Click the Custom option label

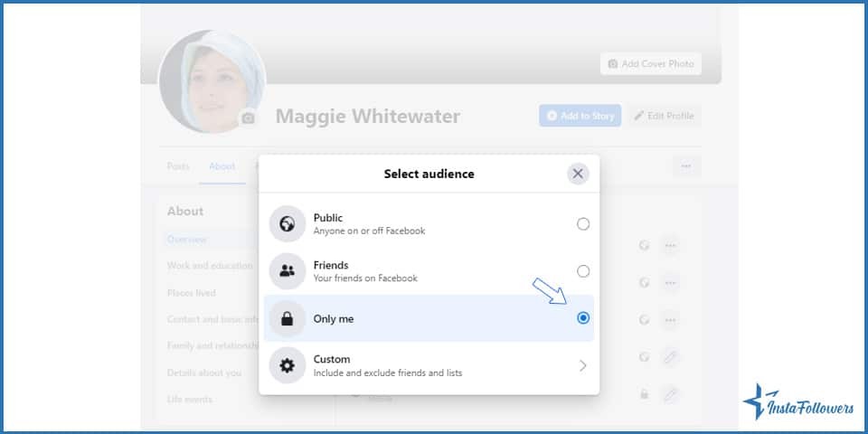click(x=332, y=359)
